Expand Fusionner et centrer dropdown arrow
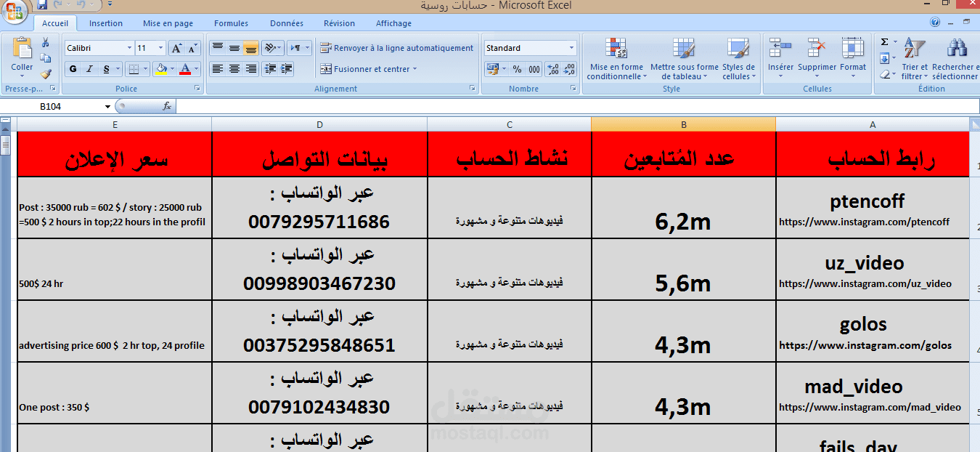 pyautogui.click(x=415, y=69)
